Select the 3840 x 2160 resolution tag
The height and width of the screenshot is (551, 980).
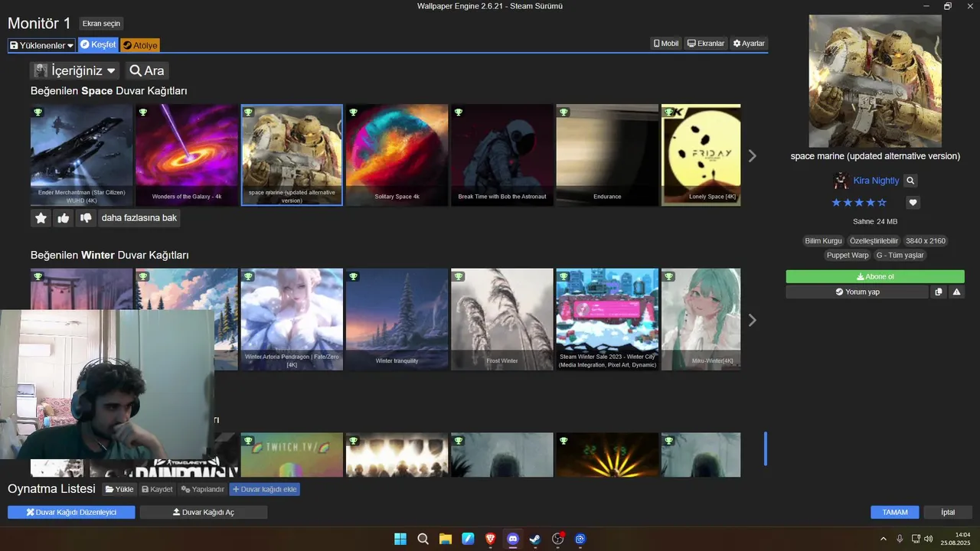click(926, 240)
